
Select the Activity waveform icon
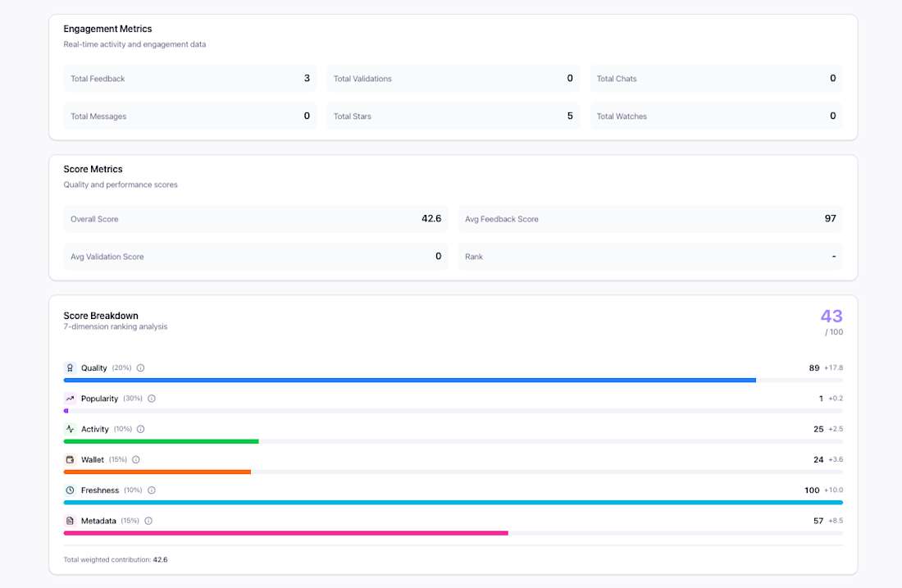point(69,428)
